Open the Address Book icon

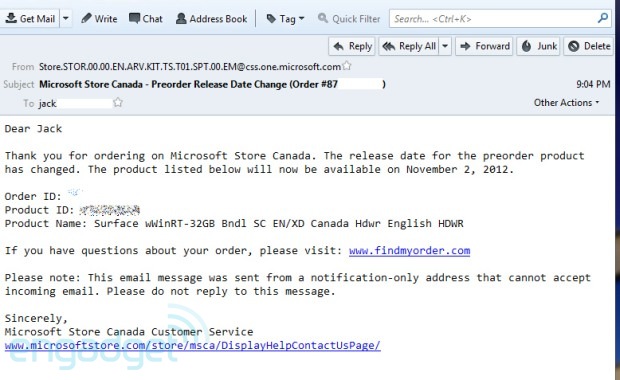tap(181, 18)
